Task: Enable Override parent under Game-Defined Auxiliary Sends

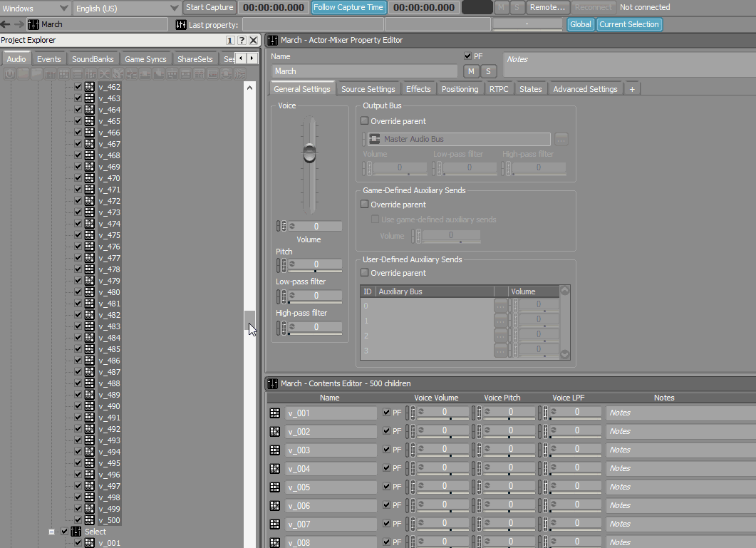Action: coord(365,204)
